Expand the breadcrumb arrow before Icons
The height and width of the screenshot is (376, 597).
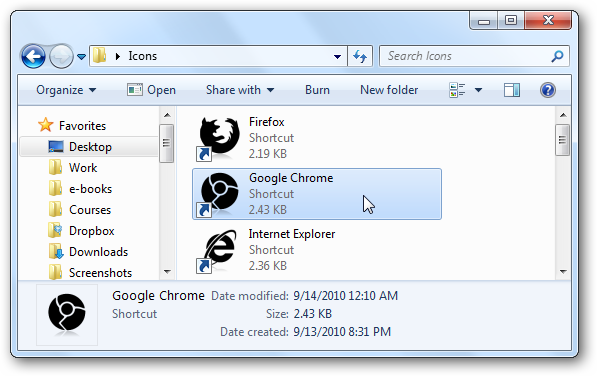point(118,56)
